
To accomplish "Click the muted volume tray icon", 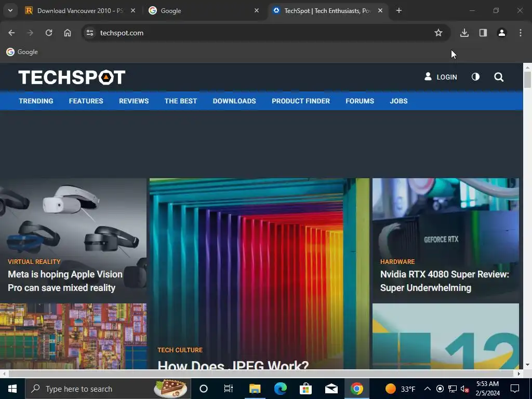I will 464,389.
